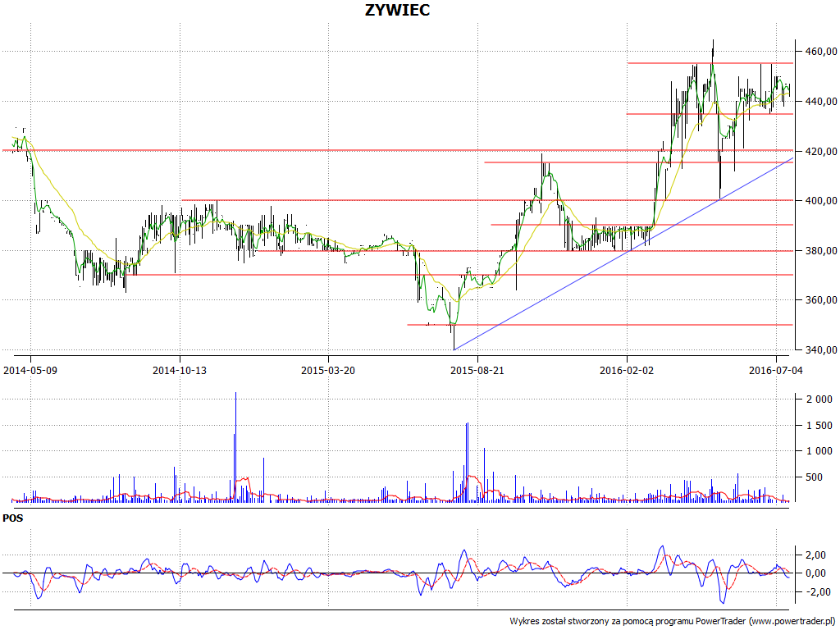Viewport: 840px width, 630px height.
Task: Click the POS indicator label
Action: 13,518
